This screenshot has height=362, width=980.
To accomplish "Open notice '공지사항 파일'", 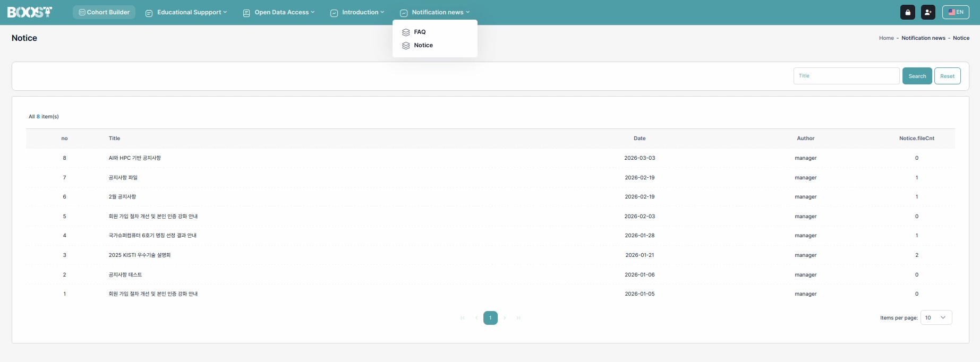I will [x=123, y=178].
